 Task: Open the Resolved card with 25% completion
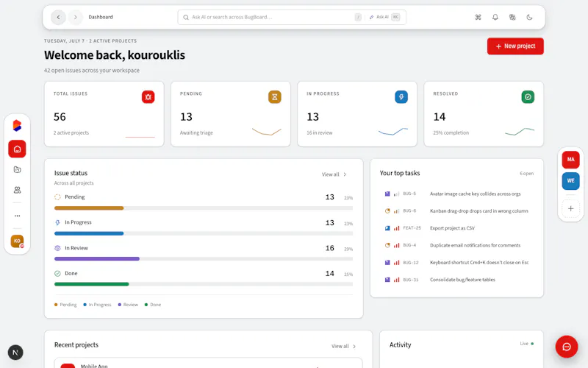pyautogui.click(x=484, y=114)
